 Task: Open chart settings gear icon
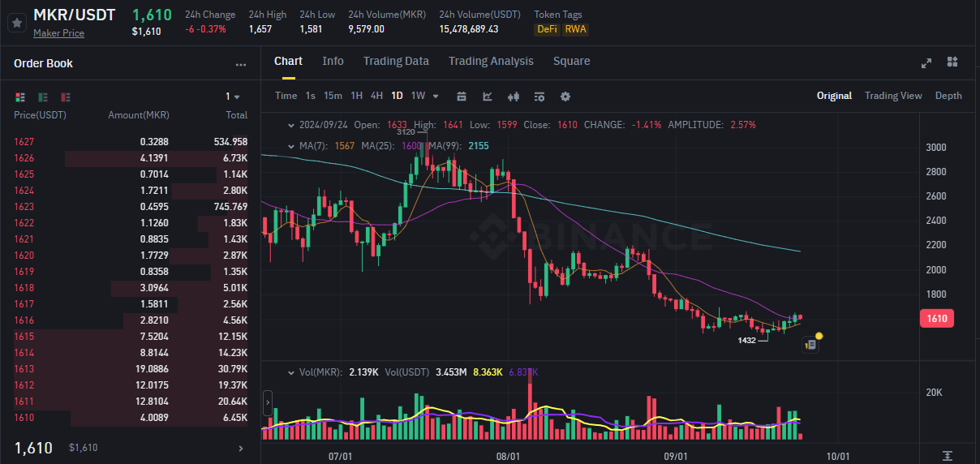pyautogui.click(x=565, y=96)
